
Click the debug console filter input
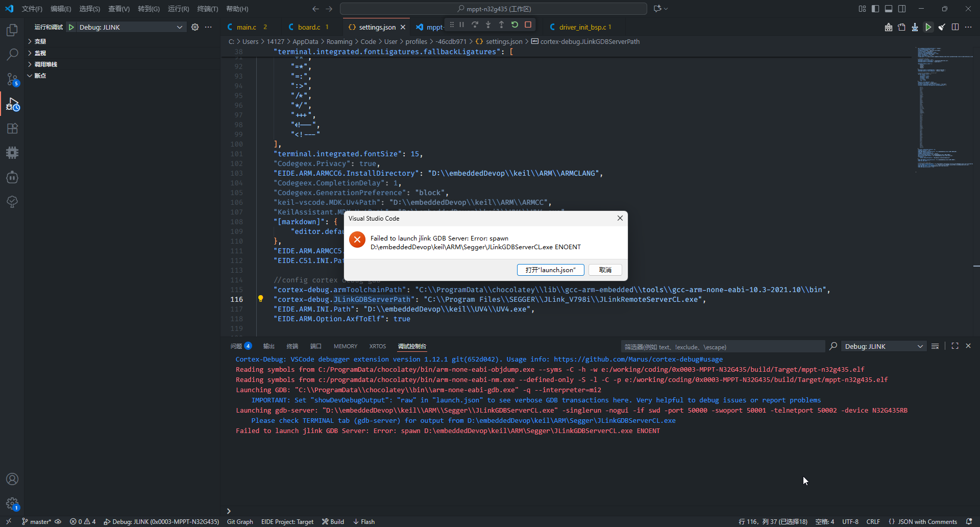(722, 347)
